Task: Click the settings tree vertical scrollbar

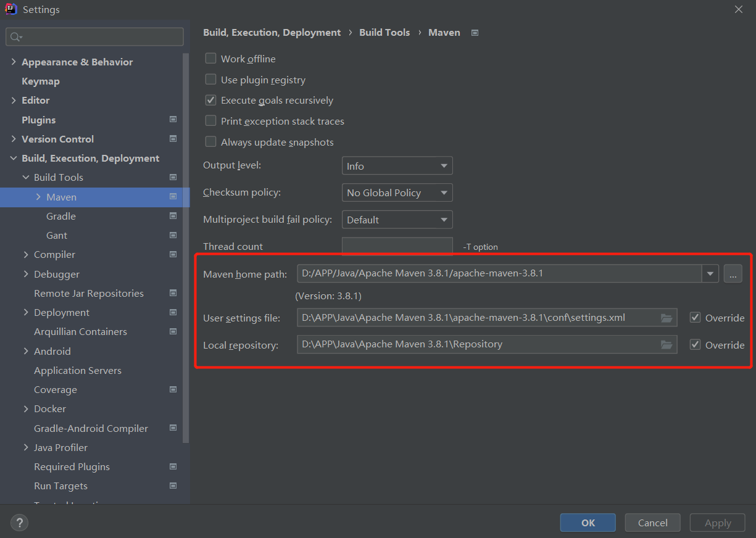Action: (186, 247)
